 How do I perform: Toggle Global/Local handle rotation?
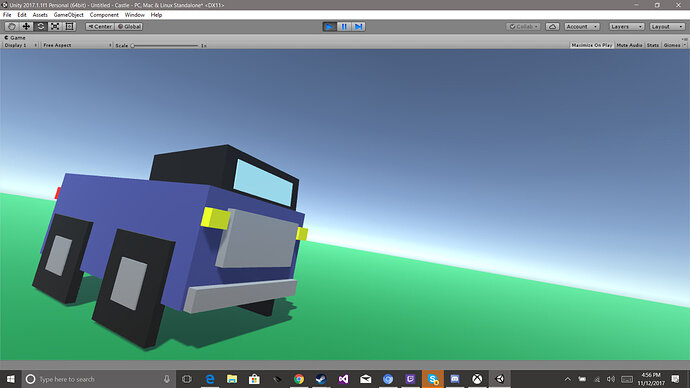[x=129, y=26]
